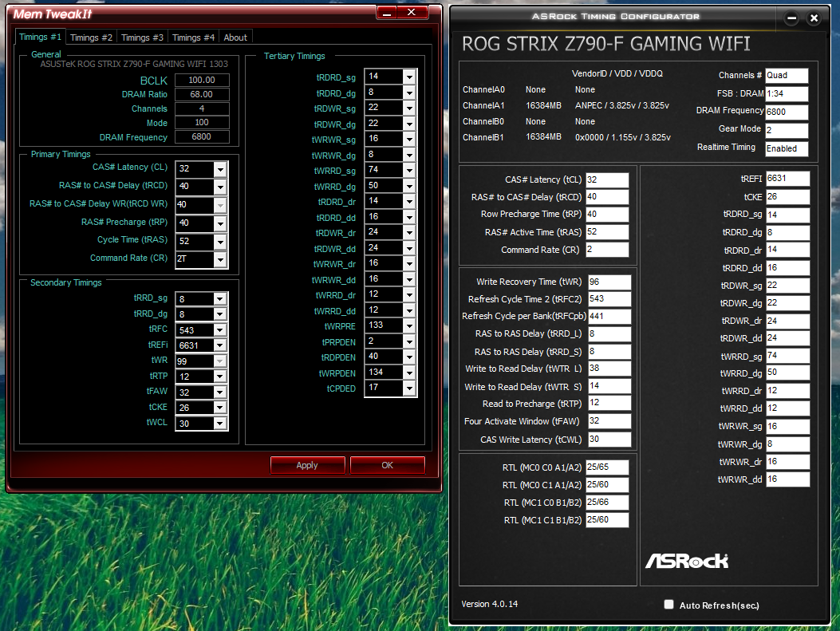Click the Apply button in Mem TweakIt
Image resolution: width=840 pixels, height=631 pixels.
pyautogui.click(x=307, y=465)
